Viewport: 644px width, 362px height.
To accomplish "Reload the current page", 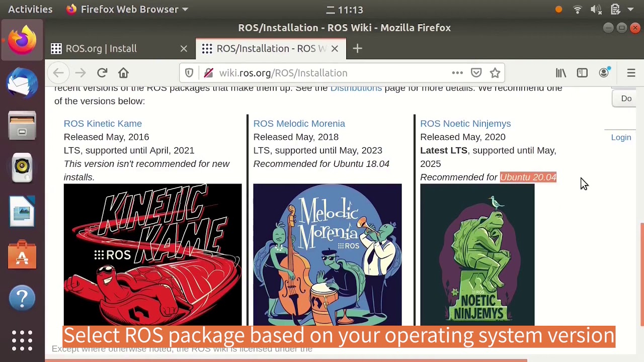I will coord(102,73).
